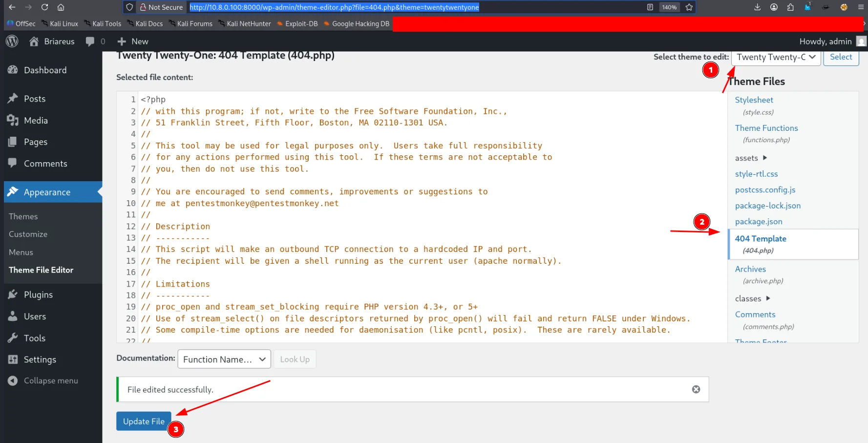This screenshot has width=868, height=443.
Task: Show more bookmarks chevron
Action: click(x=865, y=23)
